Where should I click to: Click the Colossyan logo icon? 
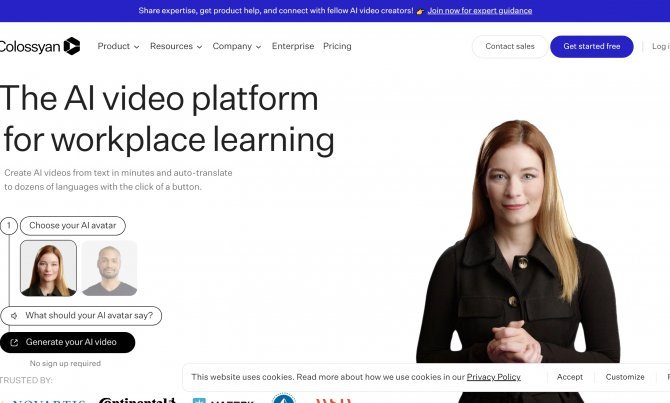[72, 46]
